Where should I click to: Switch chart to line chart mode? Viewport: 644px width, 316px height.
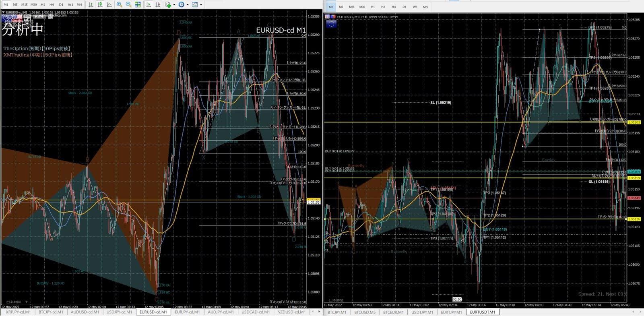[109, 4]
